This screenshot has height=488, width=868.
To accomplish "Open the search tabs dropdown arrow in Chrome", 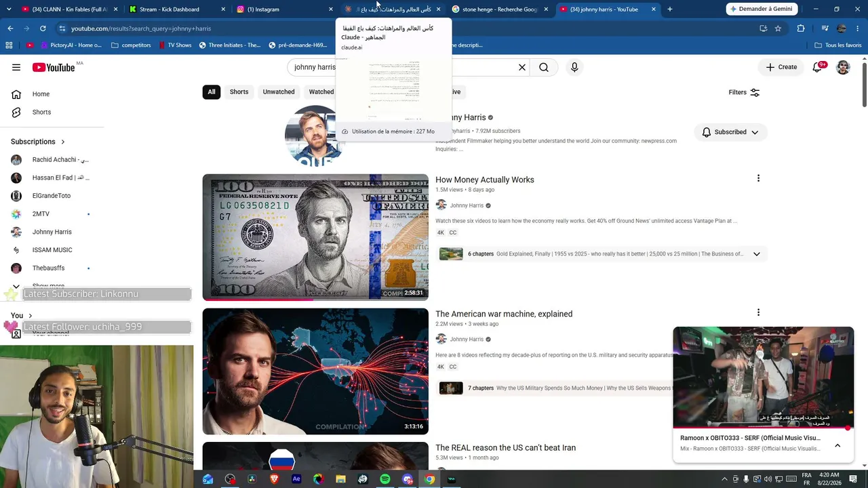I will [9, 9].
